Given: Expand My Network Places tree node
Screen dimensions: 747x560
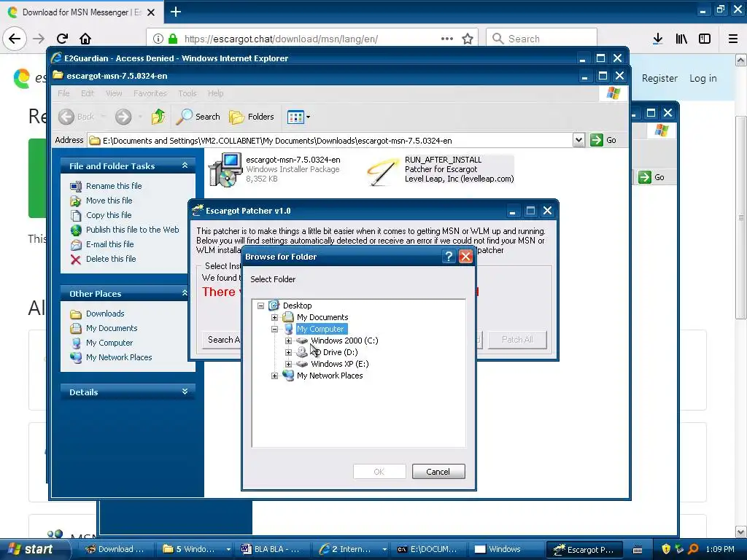Looking at the screenshot, I should tap(274, 376).
